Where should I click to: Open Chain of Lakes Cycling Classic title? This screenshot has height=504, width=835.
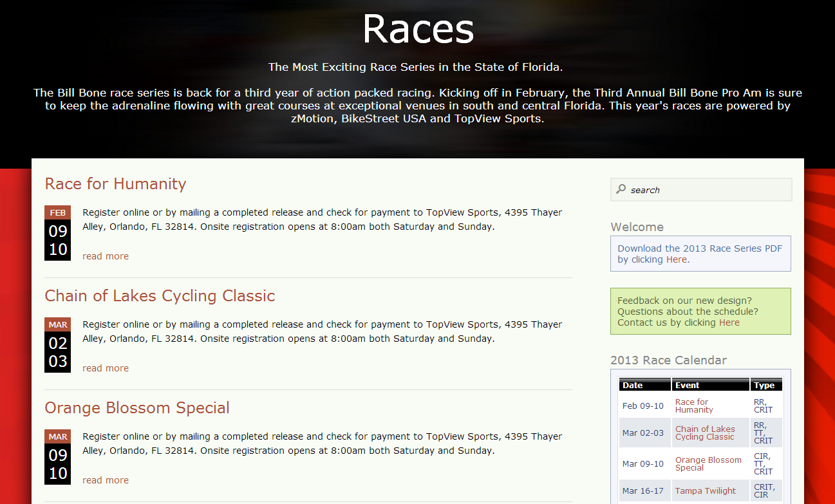pyautogui.click(x=160, y=296)
